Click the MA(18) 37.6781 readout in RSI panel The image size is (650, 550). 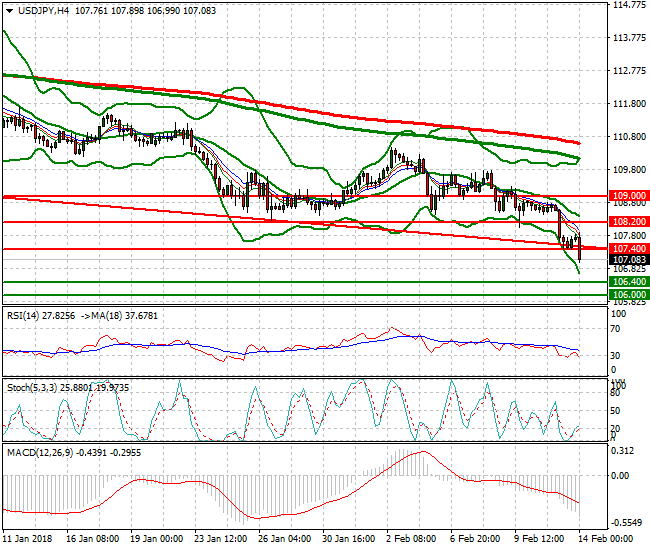pyautogui.click(x=124, y=316)
